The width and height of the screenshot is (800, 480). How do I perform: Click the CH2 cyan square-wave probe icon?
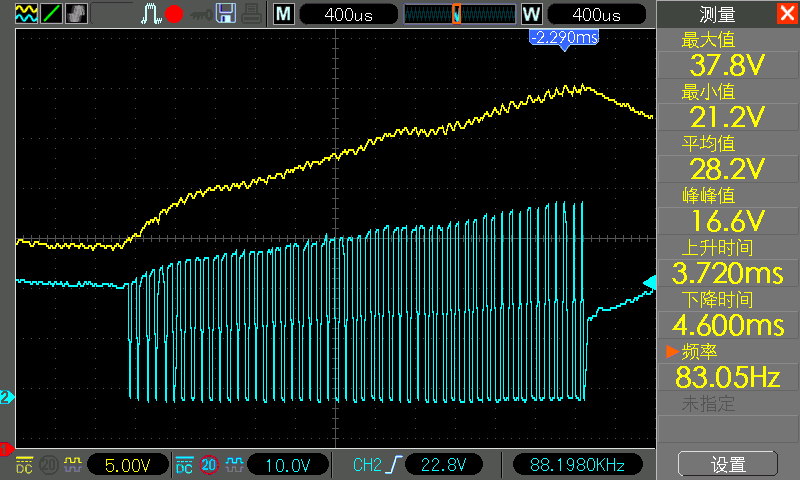[x=234, y=464]
